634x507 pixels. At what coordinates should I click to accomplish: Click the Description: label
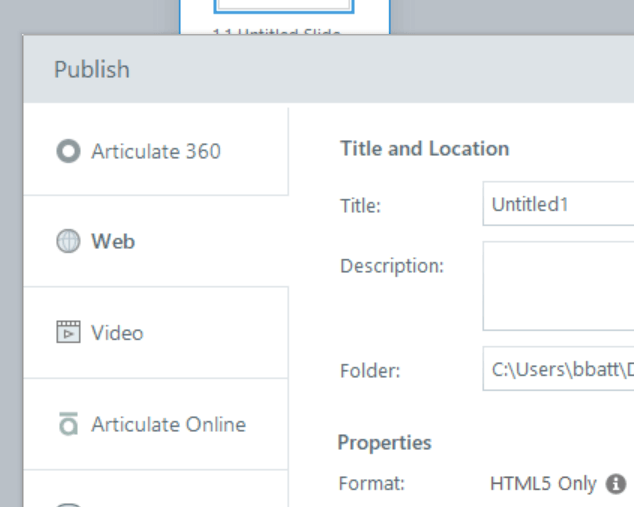[x=392, y=266]
